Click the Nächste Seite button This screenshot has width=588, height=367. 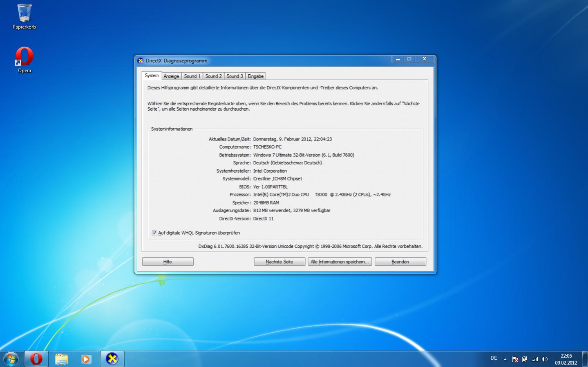tap(279, 262)
